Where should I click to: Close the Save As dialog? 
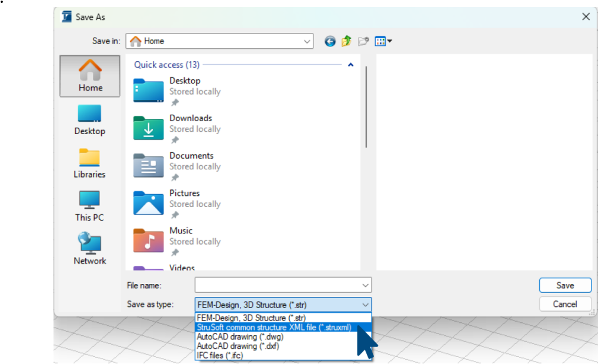586,17
